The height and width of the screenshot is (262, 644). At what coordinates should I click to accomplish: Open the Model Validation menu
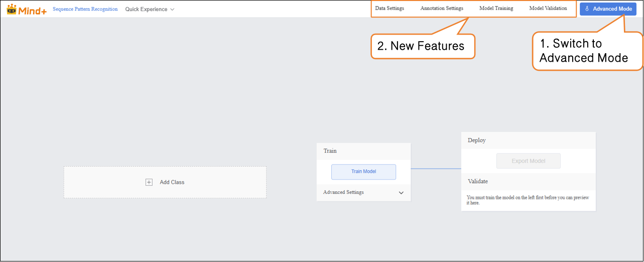[x=548, y=9]
